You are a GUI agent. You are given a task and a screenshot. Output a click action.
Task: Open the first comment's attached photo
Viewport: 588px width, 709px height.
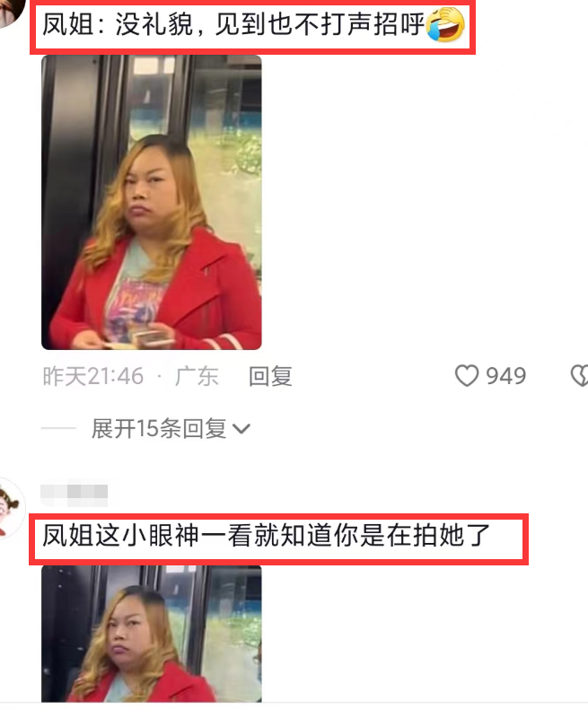152,202
